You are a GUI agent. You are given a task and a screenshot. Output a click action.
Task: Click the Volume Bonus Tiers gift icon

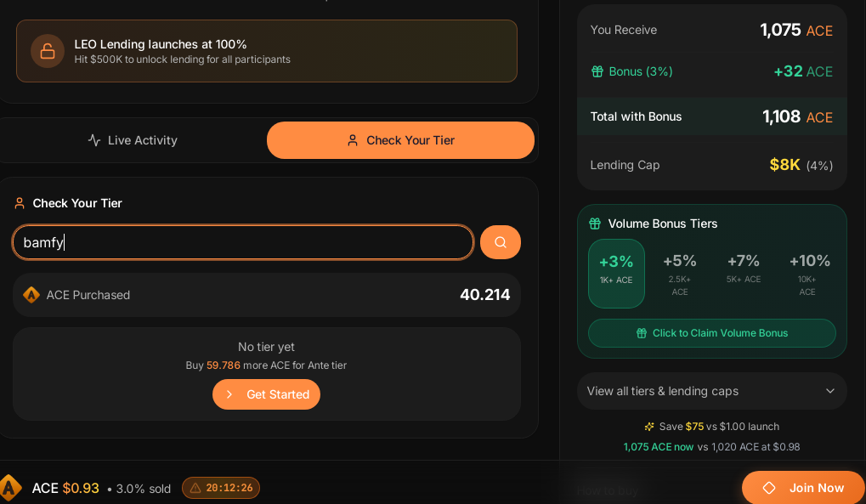595,224
